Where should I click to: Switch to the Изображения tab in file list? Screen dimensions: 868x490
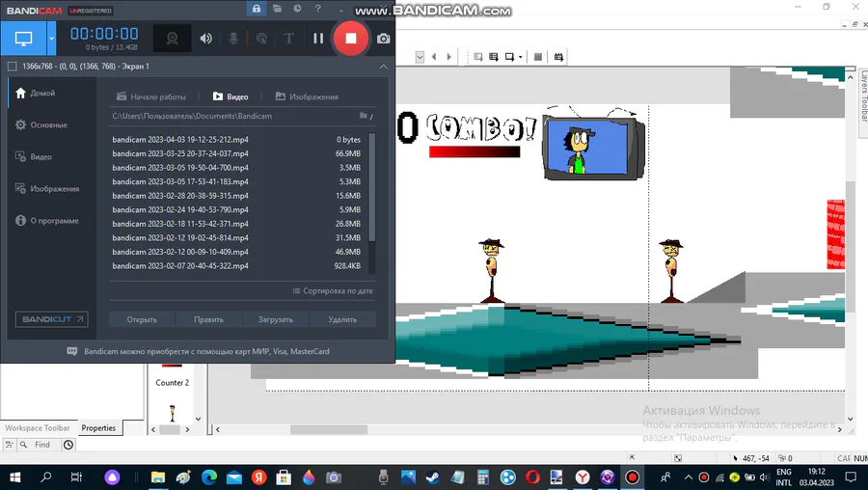click(x=307, y=96)
